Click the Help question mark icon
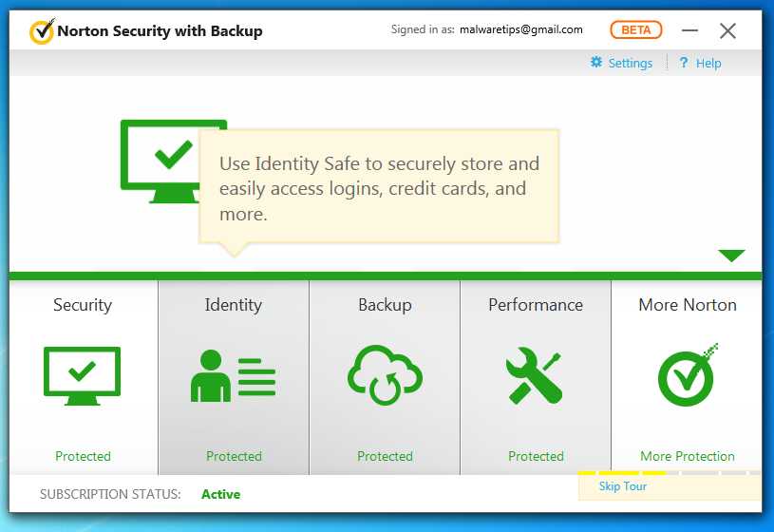Screen dimensions: 774x532 click(683, 63)
